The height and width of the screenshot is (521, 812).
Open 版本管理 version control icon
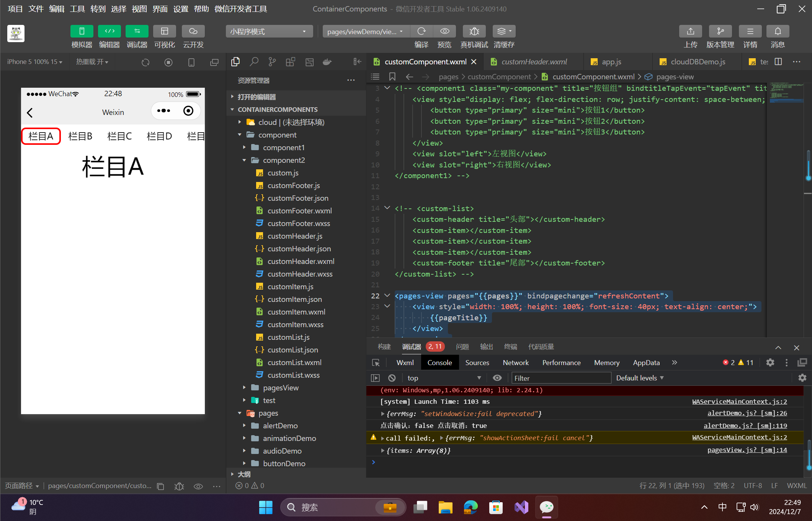point(720,31)
